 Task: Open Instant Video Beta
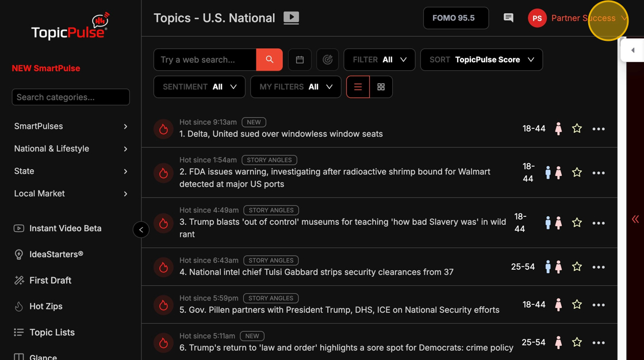tap(57, 228)
